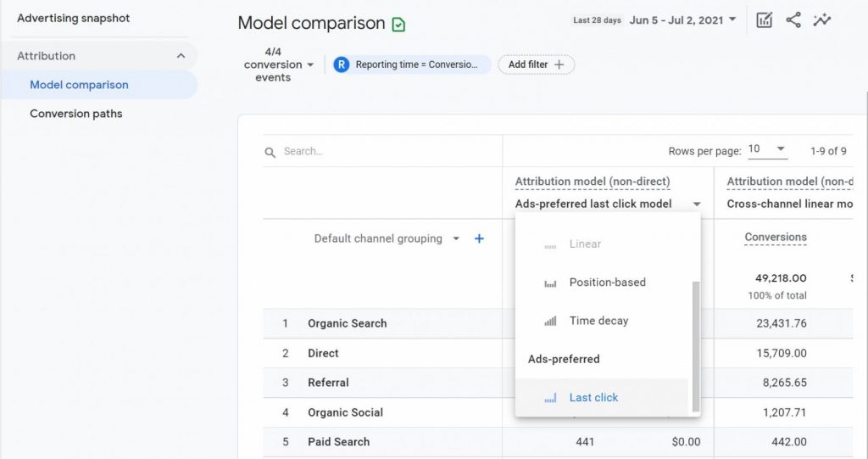This screenshot has height=459, width=868.
Task: Click the Reporting time filter chip
Action: point(412,64)
